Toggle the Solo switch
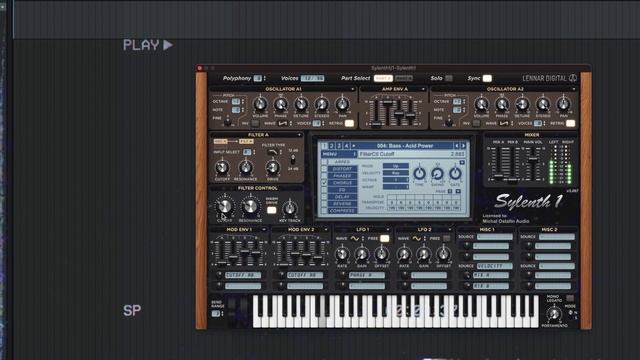 tap(449, 78)
